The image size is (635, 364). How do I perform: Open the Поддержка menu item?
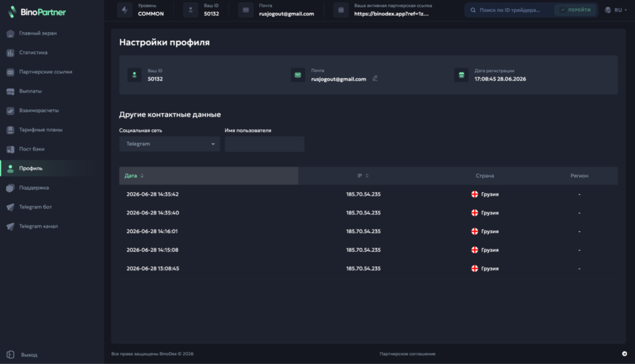[x=34, y=188]
